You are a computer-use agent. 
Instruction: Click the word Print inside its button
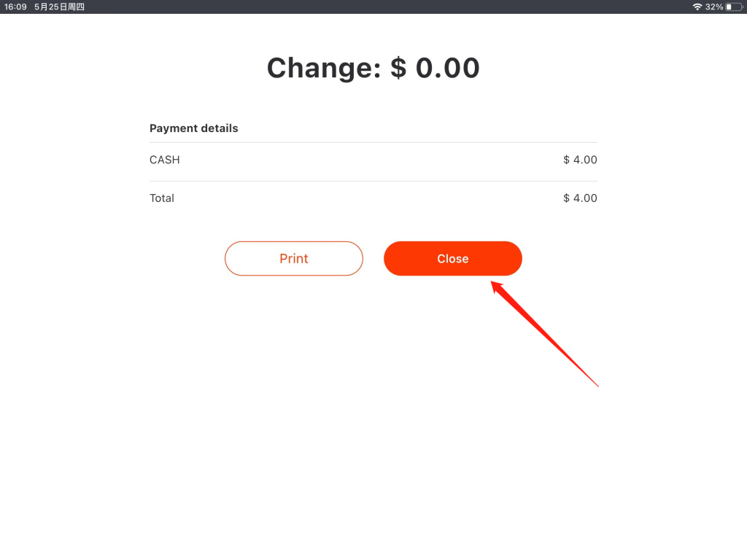(293, 259)
